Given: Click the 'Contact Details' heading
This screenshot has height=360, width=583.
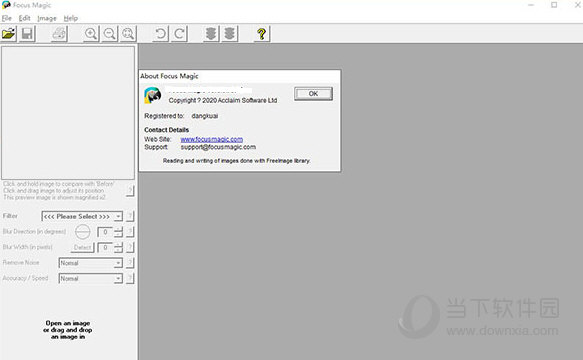Looking at the screenshot, I should [x=167, y=130].
